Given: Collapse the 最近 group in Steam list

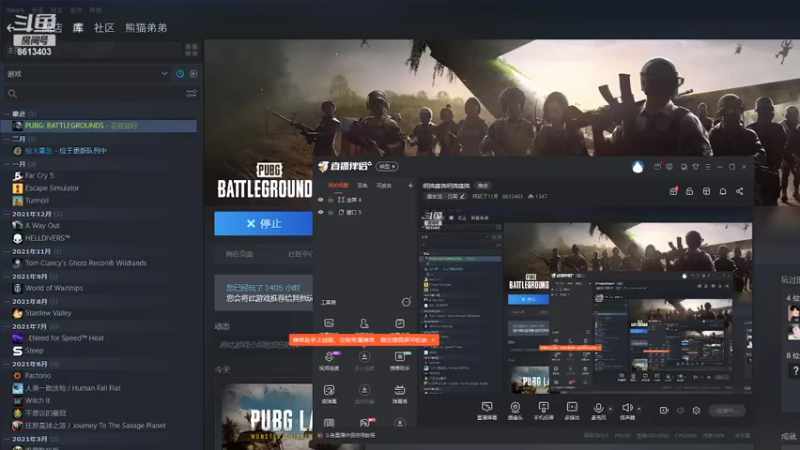Looking at the screenshot, I should coord(7,114).
